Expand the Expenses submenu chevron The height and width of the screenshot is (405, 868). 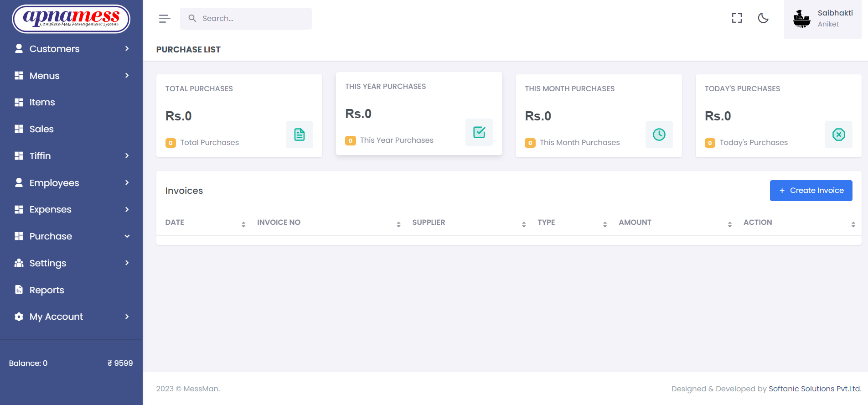[127, 209]
